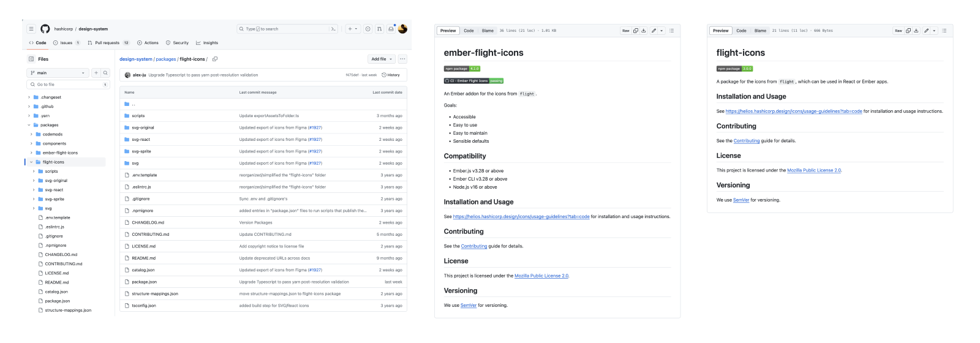
Task: Open outline of ember-flight-icons README
Action: tap(671, 31)
